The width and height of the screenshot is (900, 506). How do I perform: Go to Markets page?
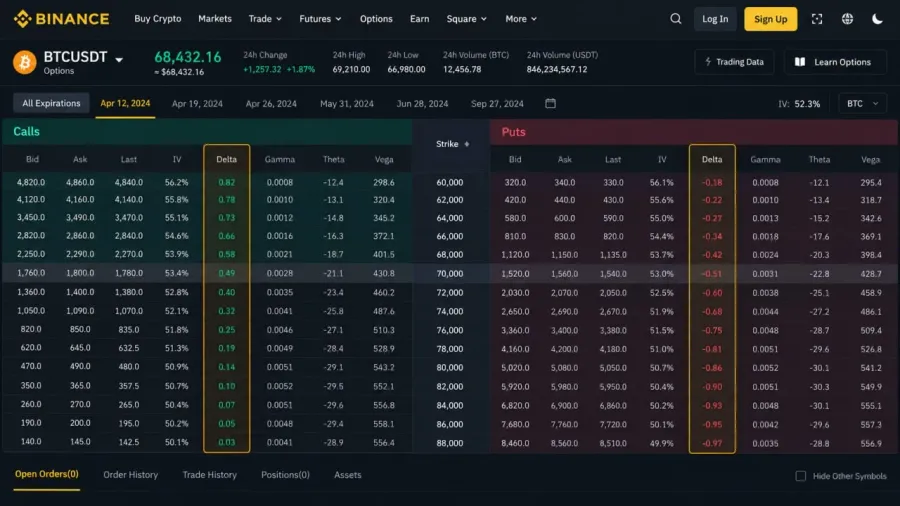coord(215,19)
